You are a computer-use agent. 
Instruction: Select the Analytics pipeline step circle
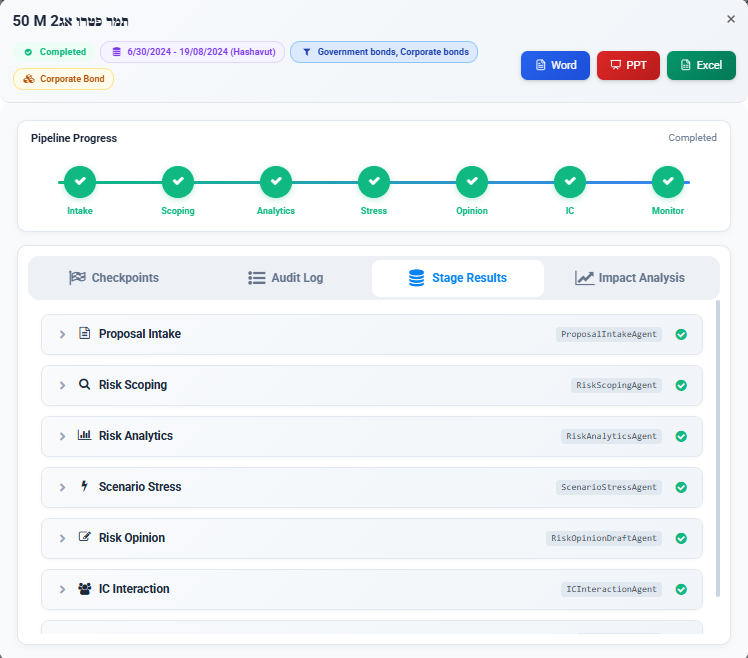(276, 182)
